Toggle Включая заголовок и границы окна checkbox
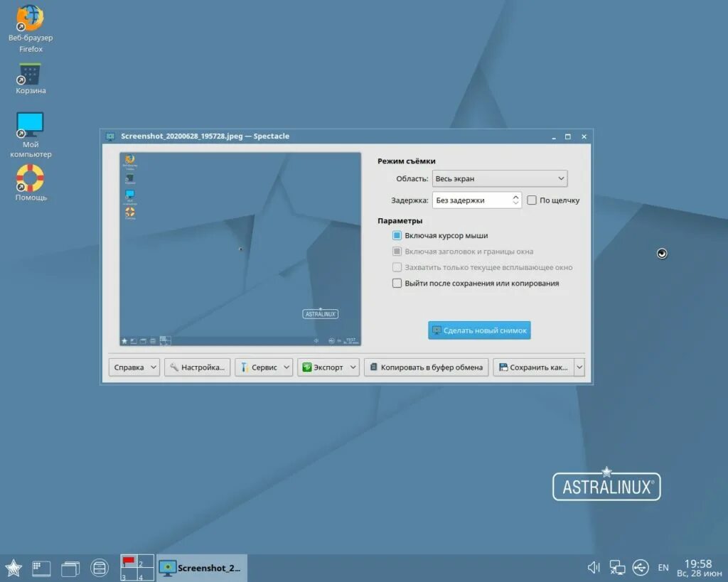Viewport: 728px width, 582px height. pyautogui.click(x=397, y=251)
